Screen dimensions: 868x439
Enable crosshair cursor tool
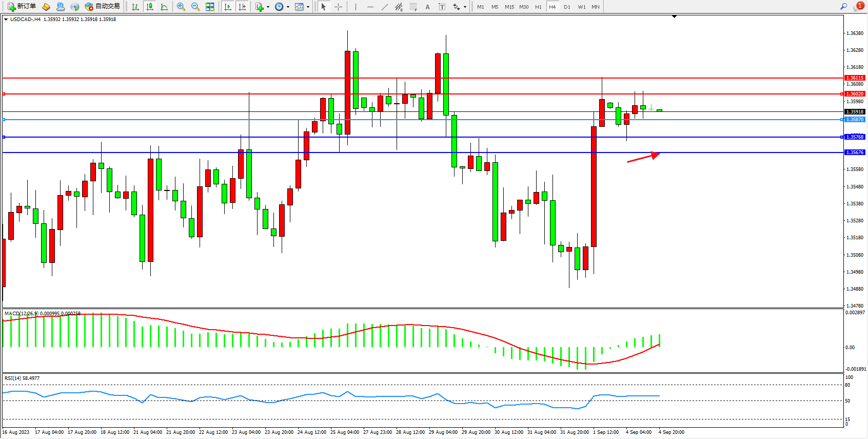click(339, 7)
